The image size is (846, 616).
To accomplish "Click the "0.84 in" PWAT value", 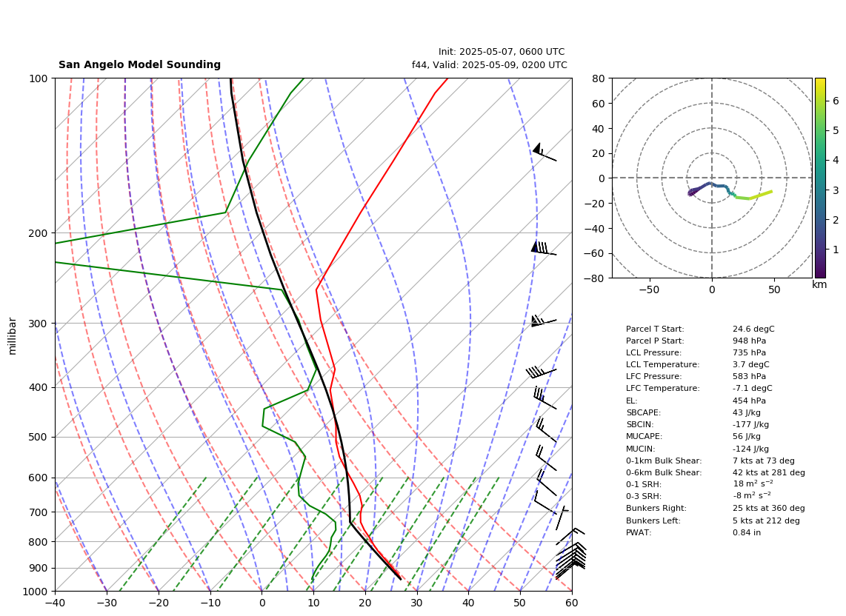I will tap(747, 532).
